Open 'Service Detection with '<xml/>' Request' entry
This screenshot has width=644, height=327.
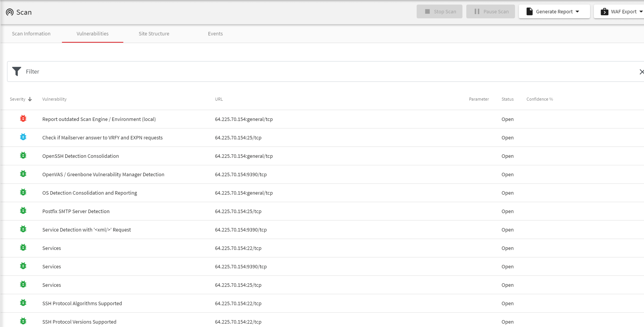coord(86,229)
